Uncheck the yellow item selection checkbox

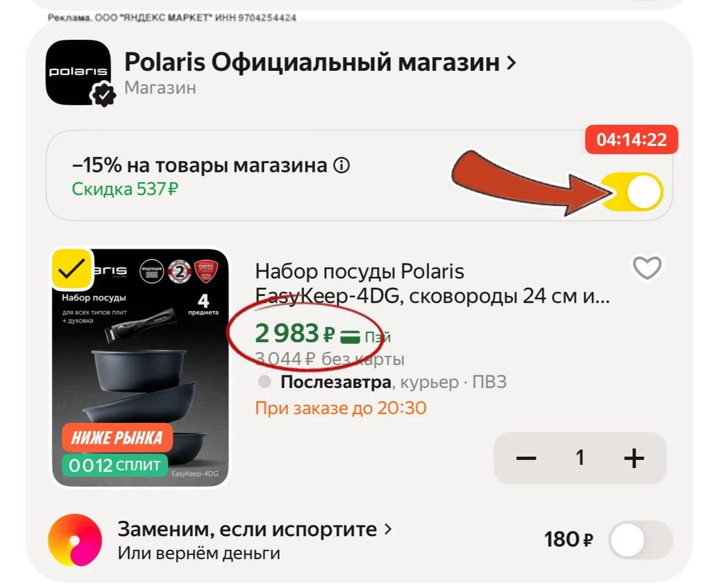click(x=72, y=268)
